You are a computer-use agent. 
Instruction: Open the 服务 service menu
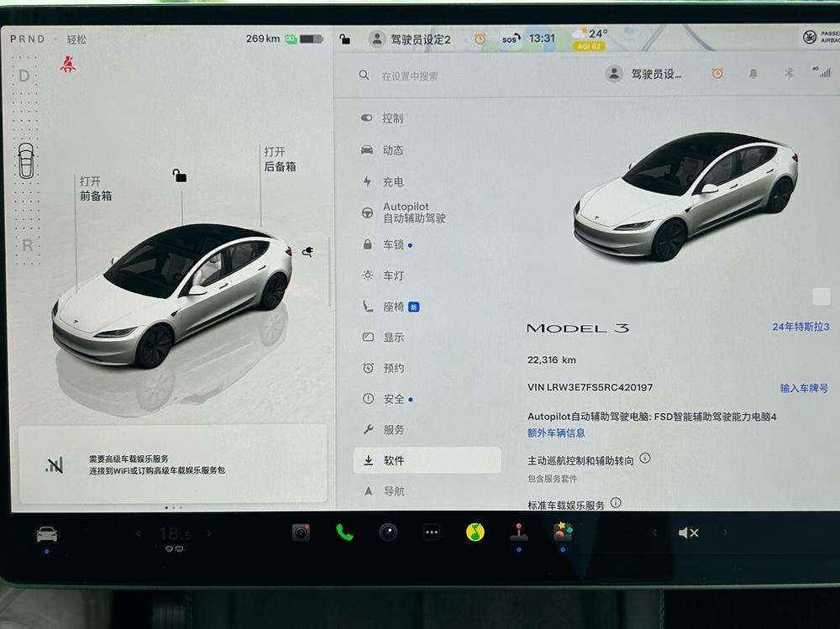pos(382,430)
